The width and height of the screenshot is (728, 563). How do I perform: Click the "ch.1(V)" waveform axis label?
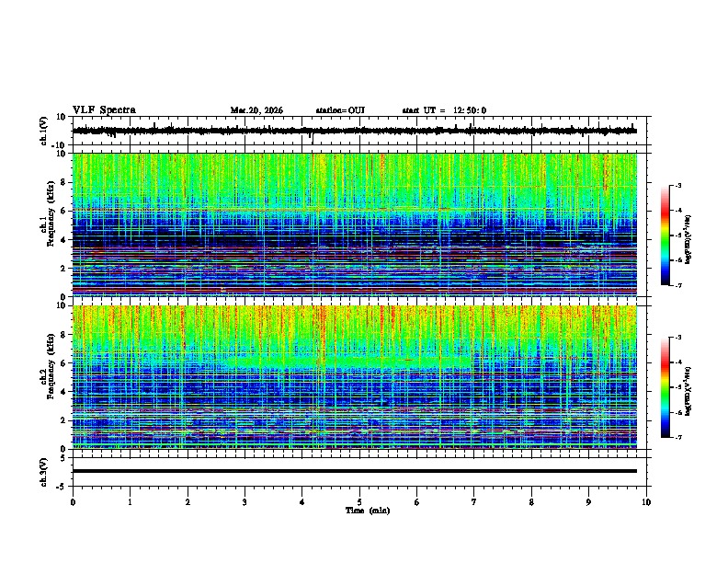point(44,131)
